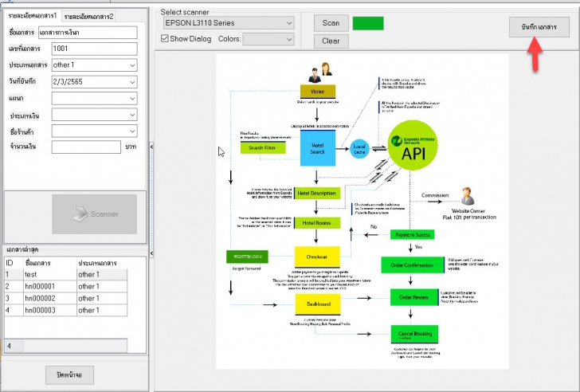
Task: Select the รายละเอียดเอกสาร1 tab
Action: [33, 16]
